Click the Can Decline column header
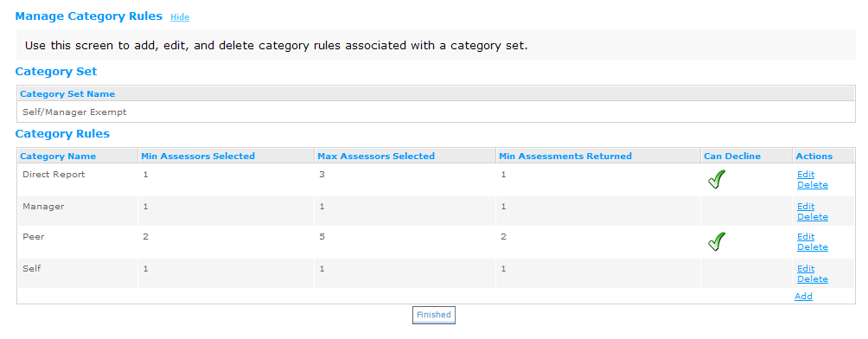The height and width of the screenshot is (339, 868). 731,157
